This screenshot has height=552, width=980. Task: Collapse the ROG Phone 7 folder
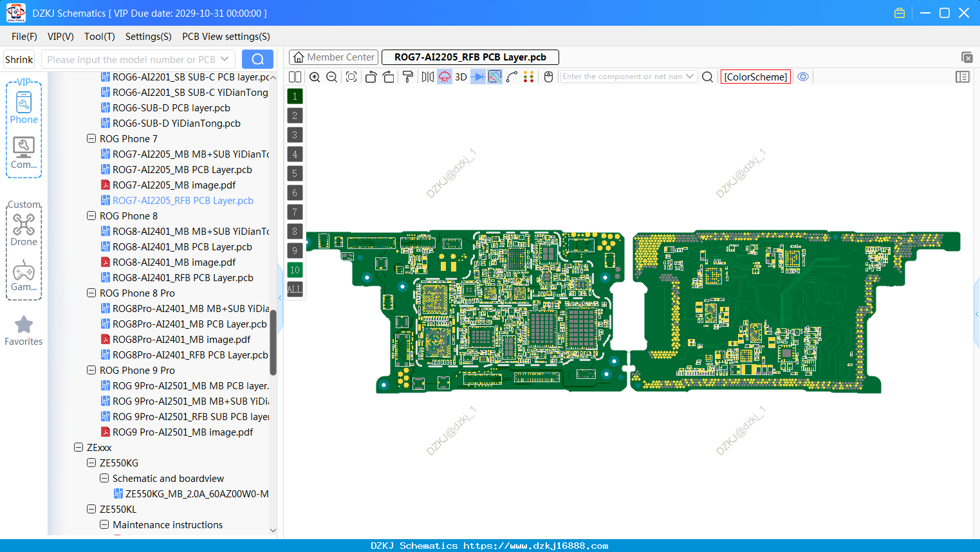coord(91,138)
